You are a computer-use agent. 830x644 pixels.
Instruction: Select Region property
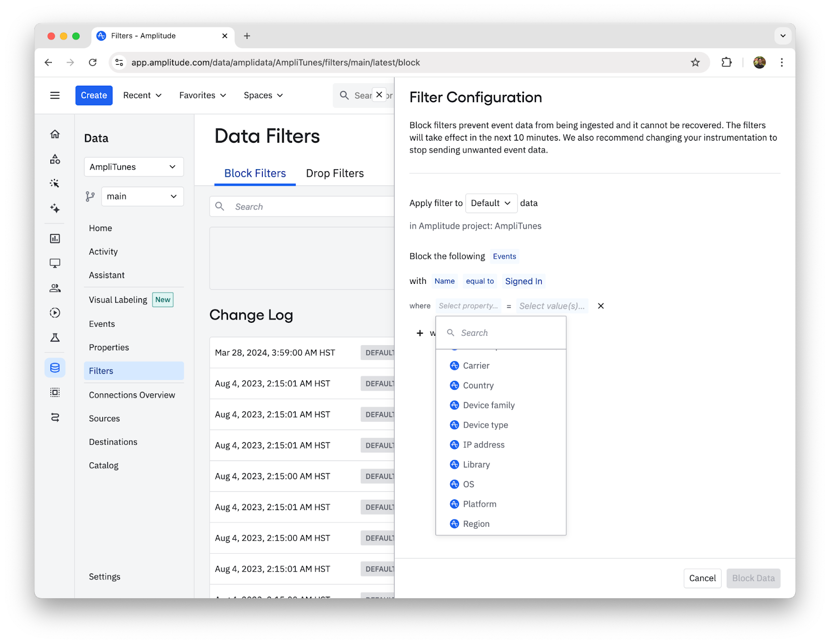pyautogui.click(x=501, y=524)
